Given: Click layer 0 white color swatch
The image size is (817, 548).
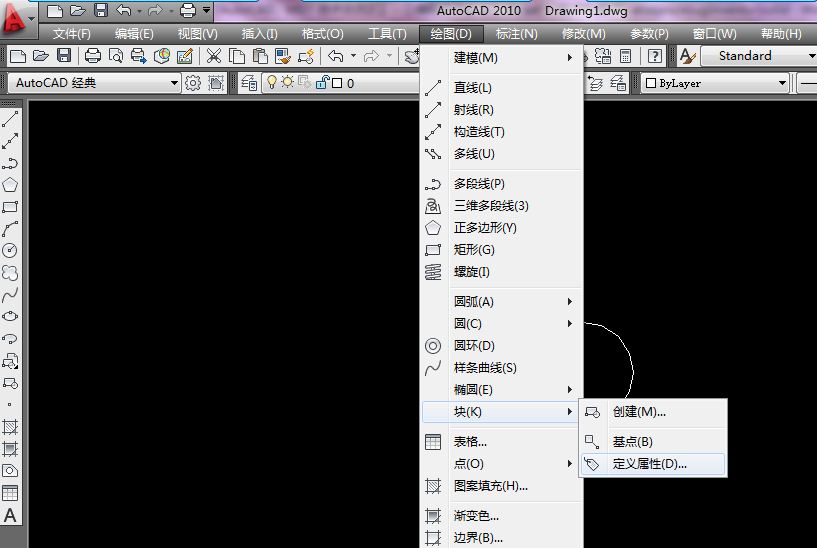Looking at the screenshot, I should coord(337,83).
